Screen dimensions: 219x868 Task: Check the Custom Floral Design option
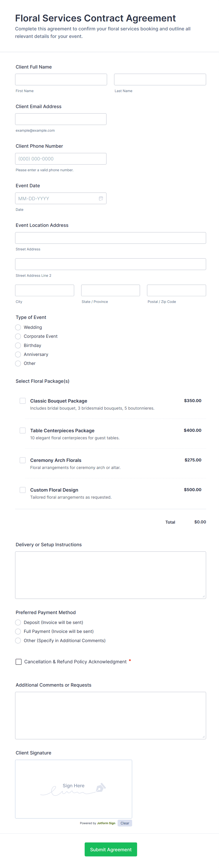point(23,490)
